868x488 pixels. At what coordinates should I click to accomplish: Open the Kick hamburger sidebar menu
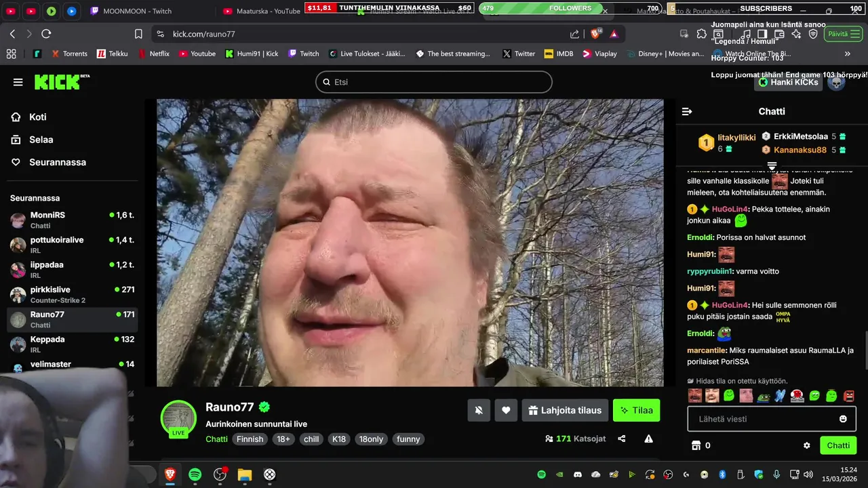coord(18,82)
